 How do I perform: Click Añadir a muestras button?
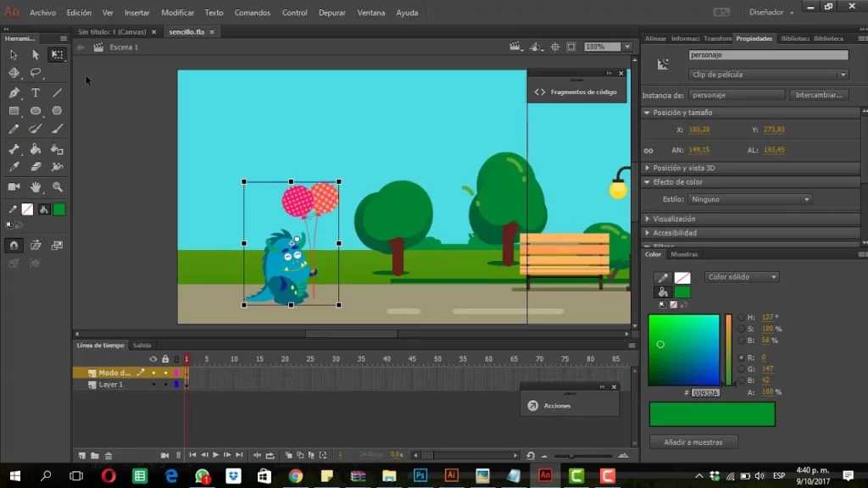pyautogui.click(x=693, y=442)
